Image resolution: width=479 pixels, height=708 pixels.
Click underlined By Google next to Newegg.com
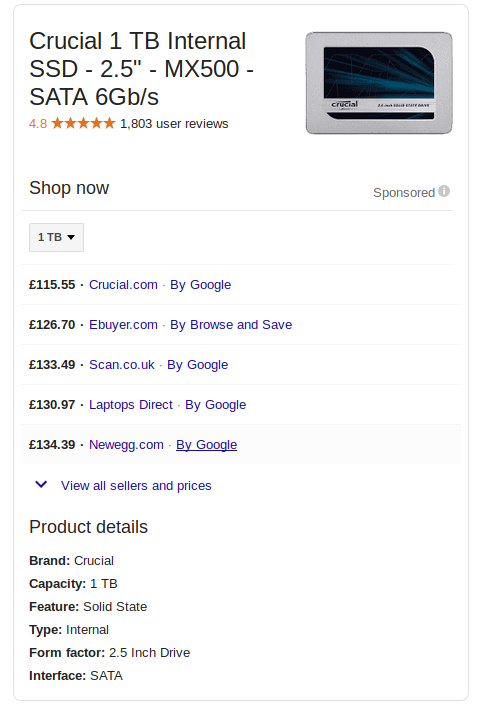tap(206, 445)
